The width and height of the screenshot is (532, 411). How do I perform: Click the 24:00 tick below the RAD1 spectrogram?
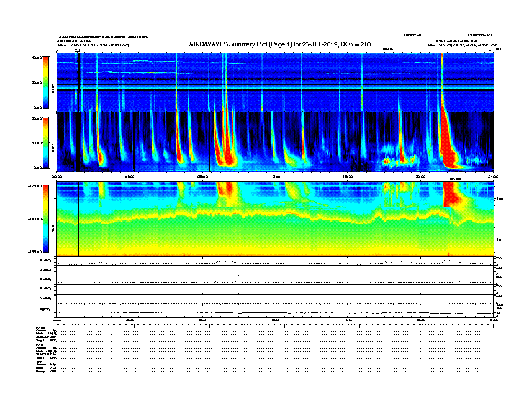click(493, 177)
